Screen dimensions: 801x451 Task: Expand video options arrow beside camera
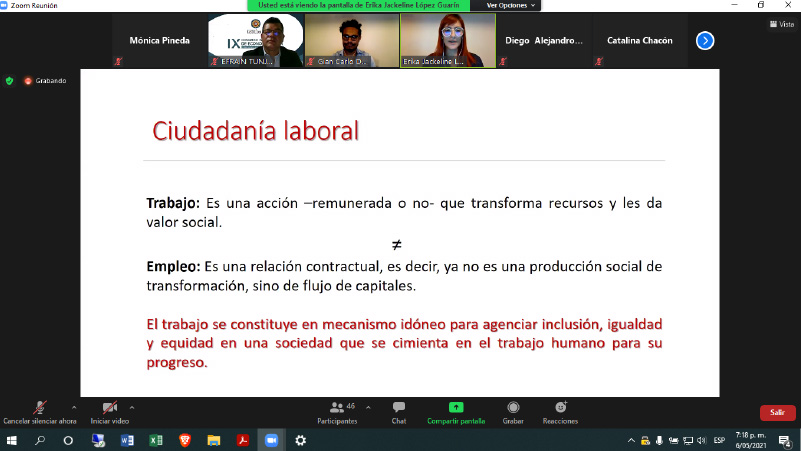point(132,408)
